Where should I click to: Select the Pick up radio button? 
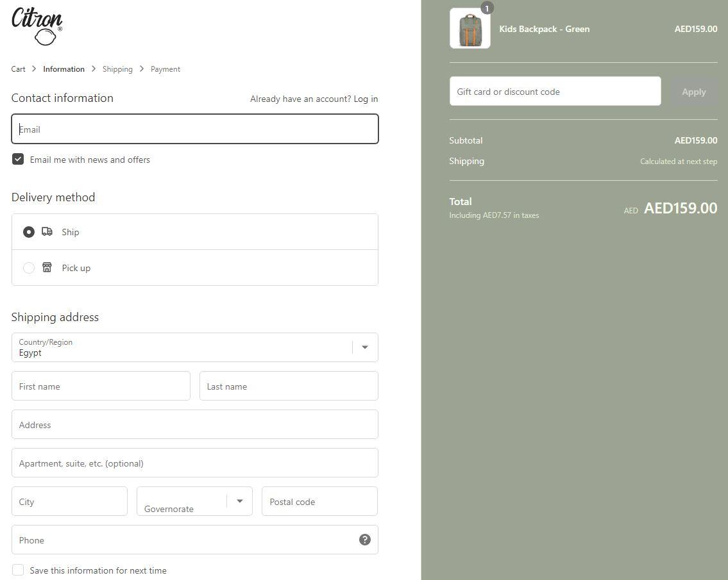tap(29, 268)
